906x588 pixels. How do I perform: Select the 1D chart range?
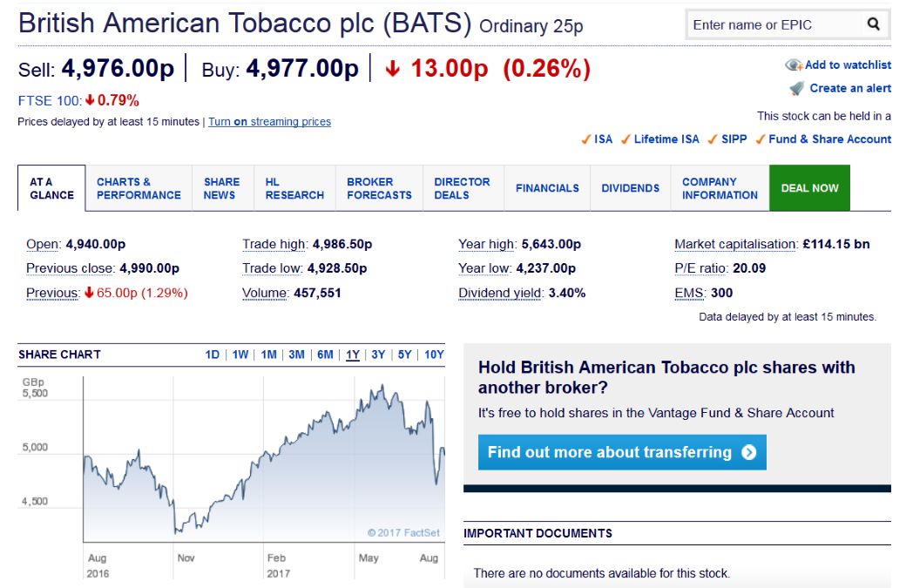[212, 355]
